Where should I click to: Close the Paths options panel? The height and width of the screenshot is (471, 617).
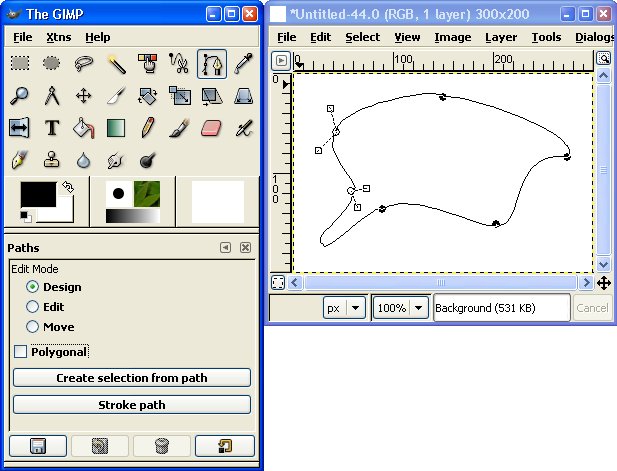pos(246,248)
